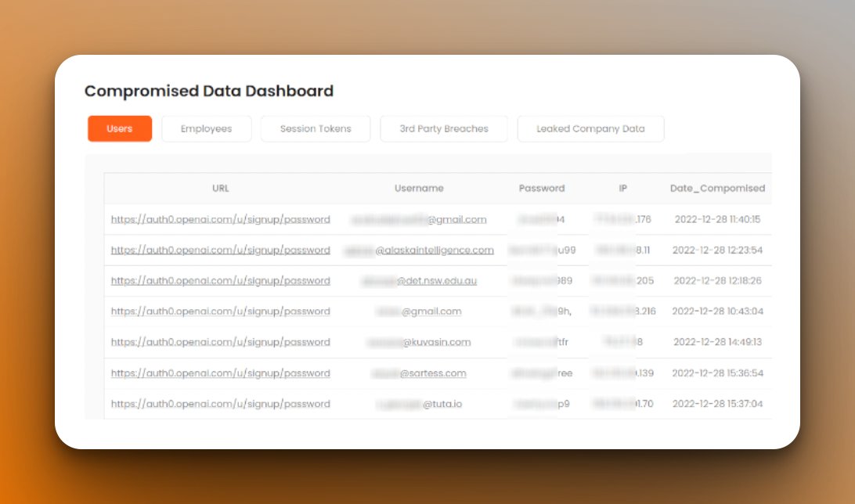Click the URL column header

220,188
